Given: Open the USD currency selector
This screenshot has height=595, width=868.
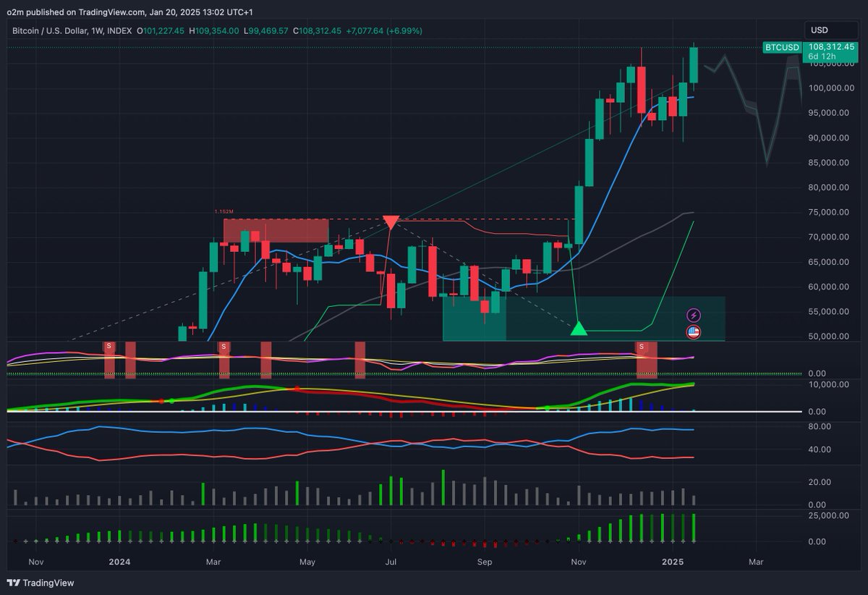Looking at the screenshot, I should [832, 30].
